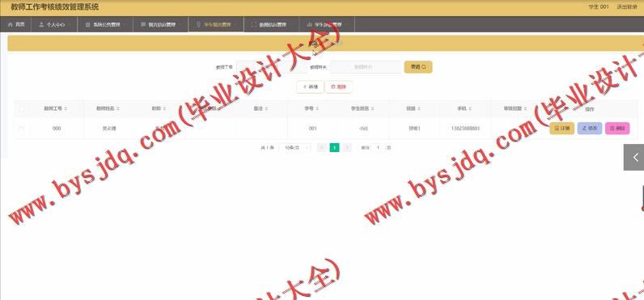The width and height of the screenshot is (644, 300).
Task: Click the 共 1 条 total count text
Action: (x=267, y=148)
